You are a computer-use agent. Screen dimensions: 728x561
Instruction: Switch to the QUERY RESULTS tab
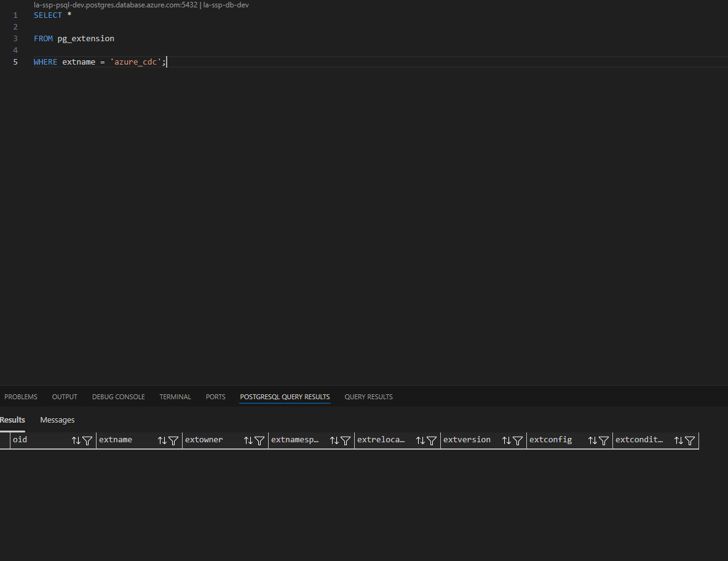369,397
